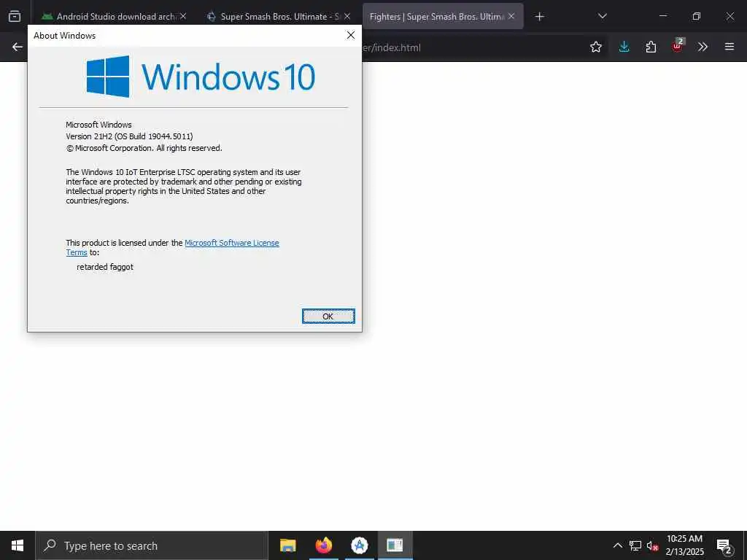Click the Version 21H2 build text
This screenshot has height=560, width=747.
(129, 136)
